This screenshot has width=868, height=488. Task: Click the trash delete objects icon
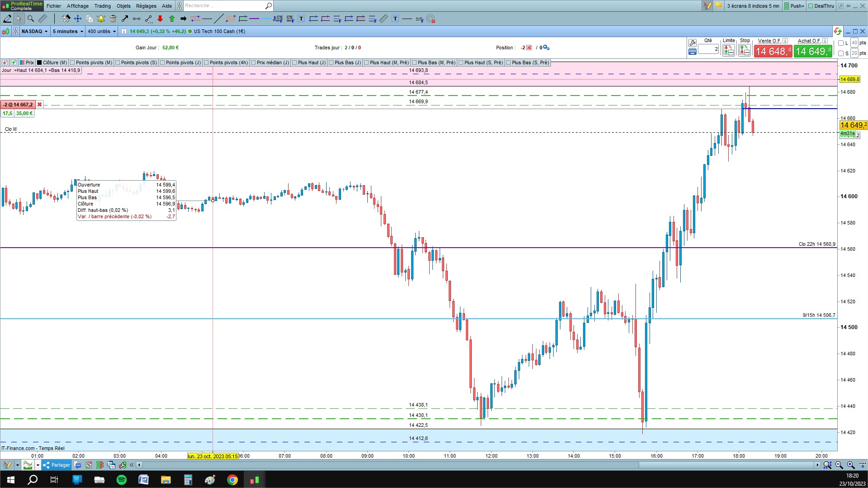[113, 19]
